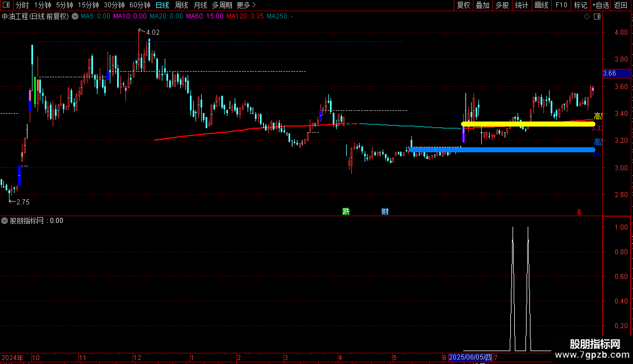
Task: Switch to the 分时 intraday view
Action: pos(22,5)
